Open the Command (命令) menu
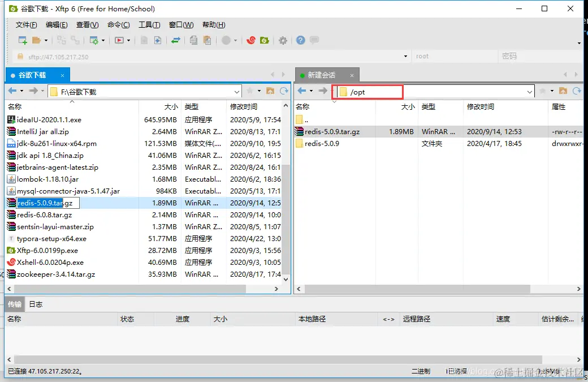The image size is (588, 382). 119,25
